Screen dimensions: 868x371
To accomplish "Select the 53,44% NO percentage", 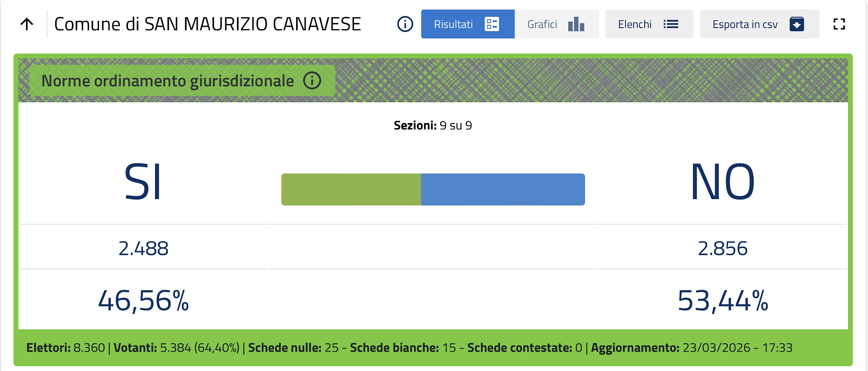I will 722,301.
